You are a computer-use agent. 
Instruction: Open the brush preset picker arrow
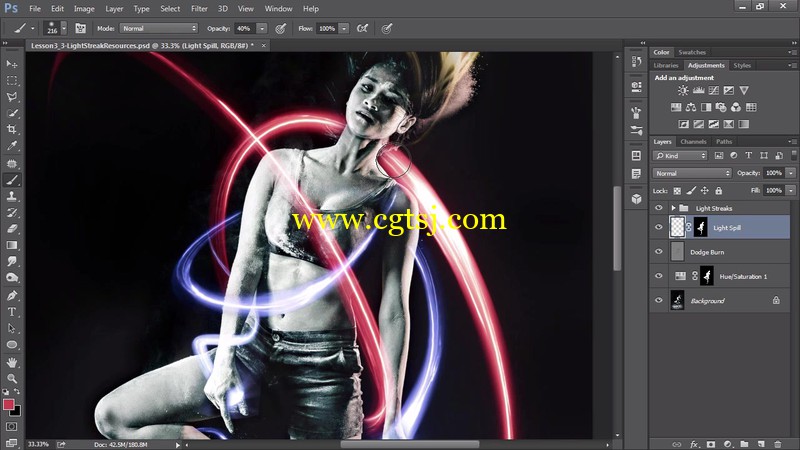click(64, 29)
